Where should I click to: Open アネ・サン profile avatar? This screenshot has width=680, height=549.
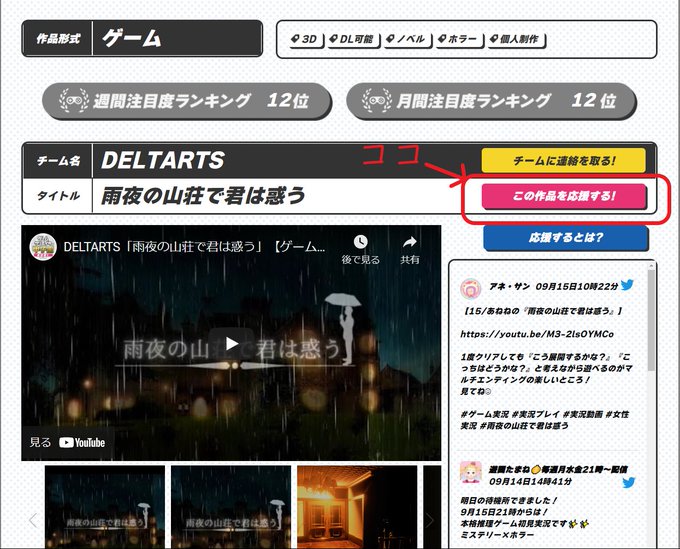471,289
